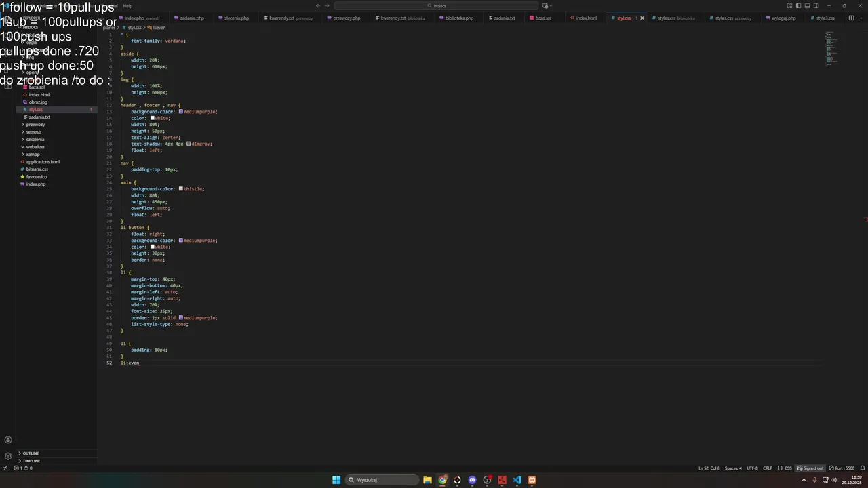
Task: Click the Wyszukaj taskbar search box
Action: (381, 480)
